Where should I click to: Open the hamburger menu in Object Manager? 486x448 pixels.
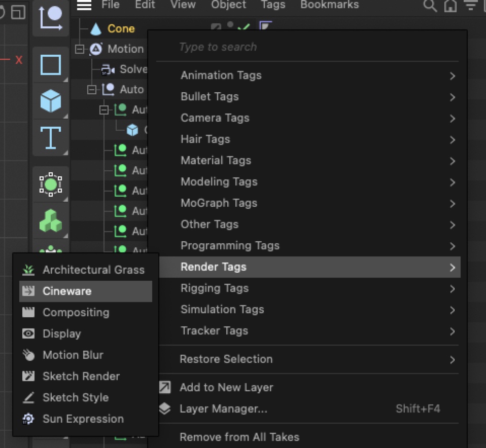tap(84, 5)
